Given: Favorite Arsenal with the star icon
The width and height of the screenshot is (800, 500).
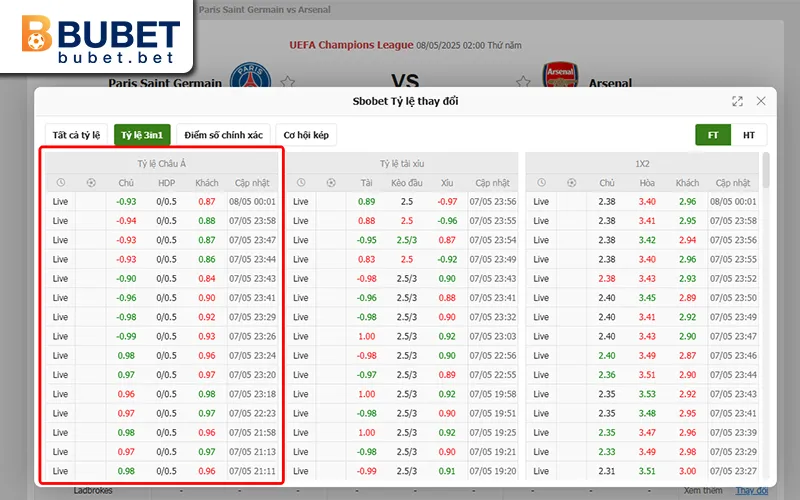Looking at the screenshot, I should click(x=522, y=81).
